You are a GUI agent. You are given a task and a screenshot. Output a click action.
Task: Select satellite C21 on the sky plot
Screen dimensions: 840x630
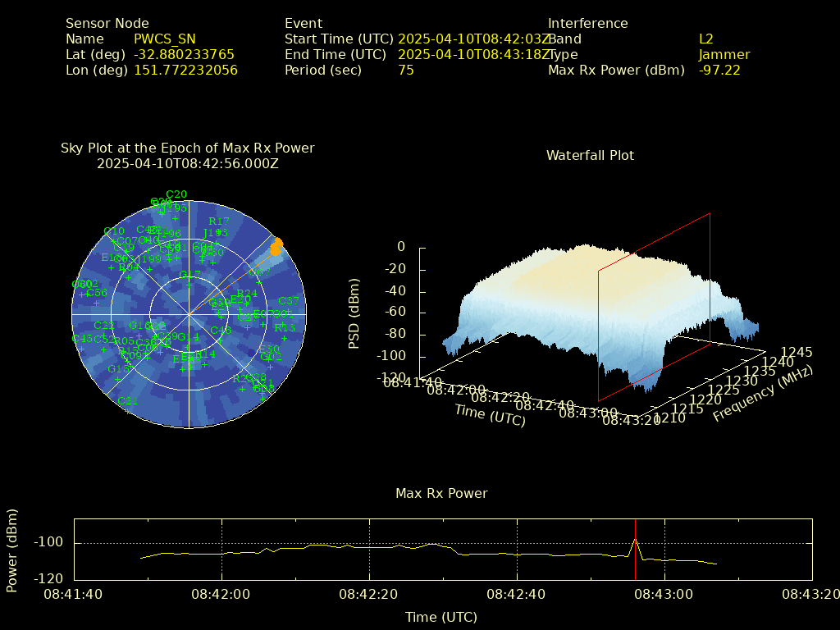[127, 401]
